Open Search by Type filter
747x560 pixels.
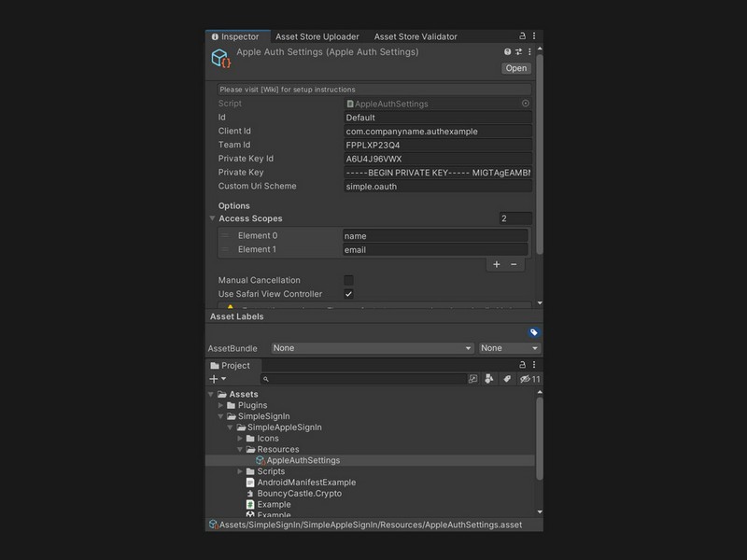point(488,379)
